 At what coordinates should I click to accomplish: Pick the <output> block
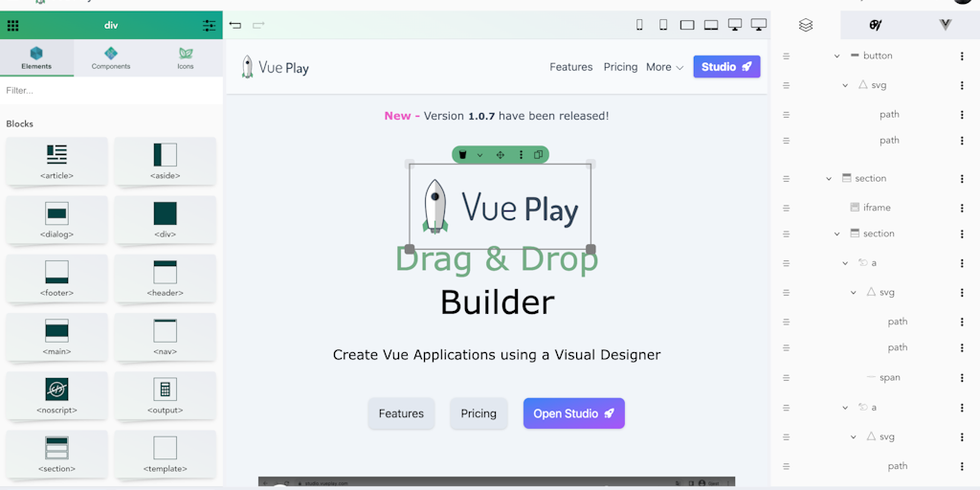165,396
